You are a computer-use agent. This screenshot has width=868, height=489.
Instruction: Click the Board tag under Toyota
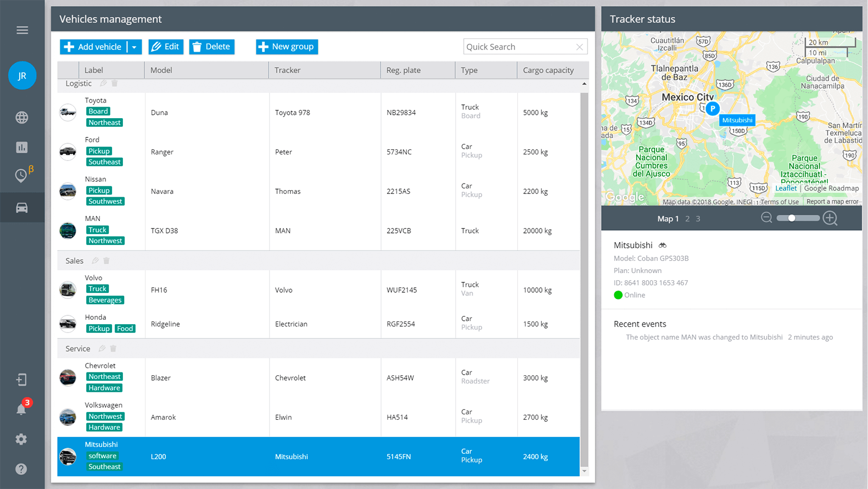(x=98, y=112)
